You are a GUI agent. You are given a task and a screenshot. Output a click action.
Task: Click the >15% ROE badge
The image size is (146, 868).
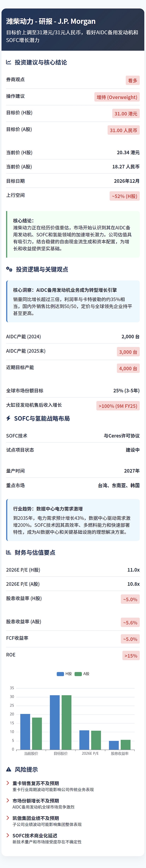click(x=131, y=656)
